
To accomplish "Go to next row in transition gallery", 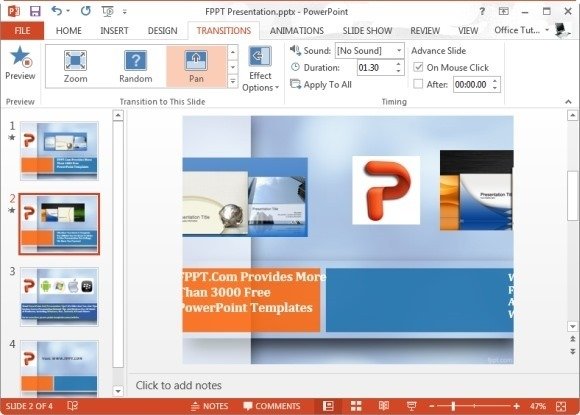I will (x=233, y=67).
